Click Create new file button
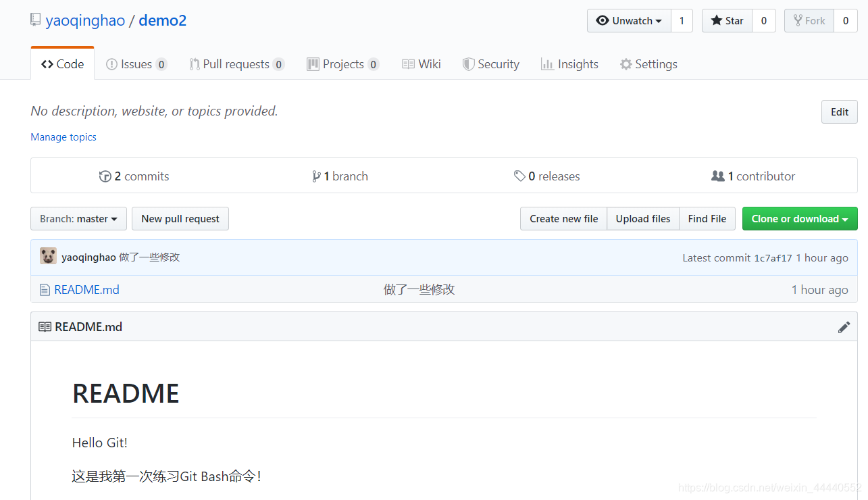The height and width of the screenshot is (500, 868). [x=563, y=219]
